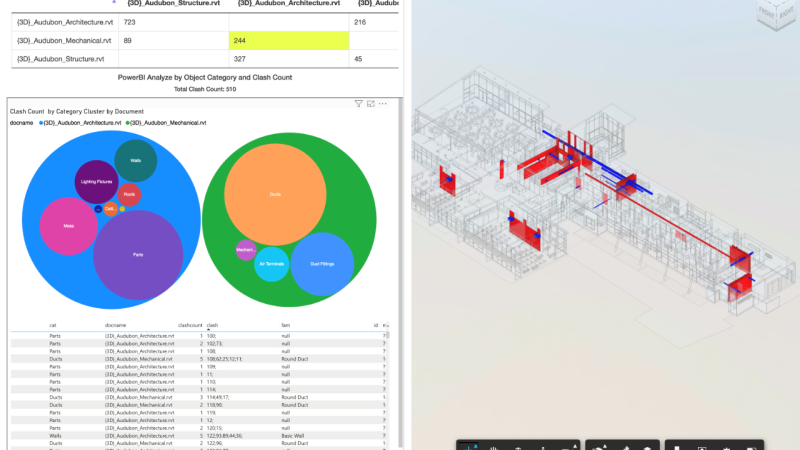The width and height of the screenshot is (800, 450).
Task: Select the Parts row with clash 100;
Action: point(199,336)
